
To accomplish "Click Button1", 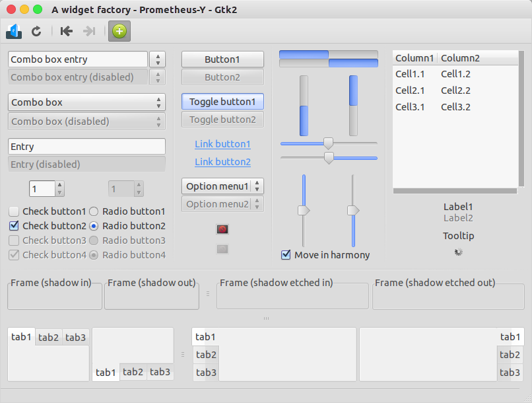I will click(x=222, y=59).
